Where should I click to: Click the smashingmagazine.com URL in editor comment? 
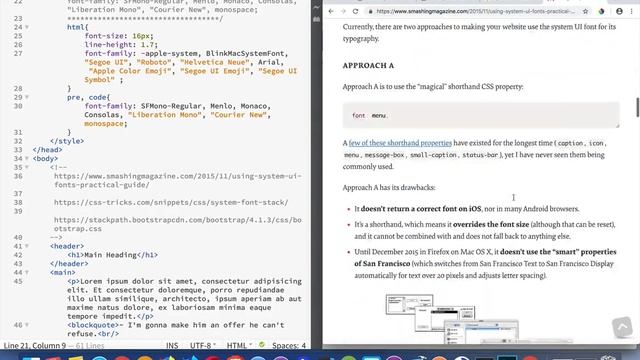point(178,180)
